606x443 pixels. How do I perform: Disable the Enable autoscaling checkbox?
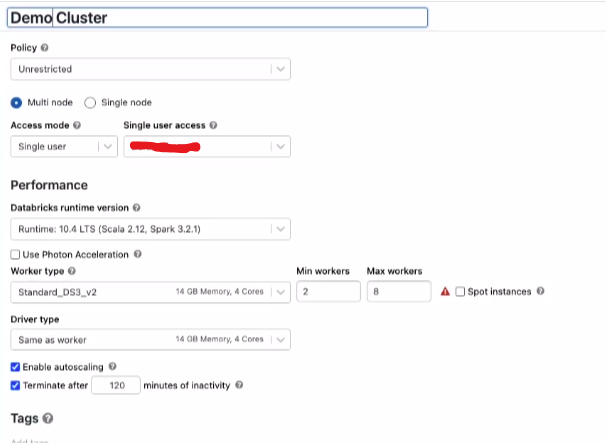[x=15, y=368]
